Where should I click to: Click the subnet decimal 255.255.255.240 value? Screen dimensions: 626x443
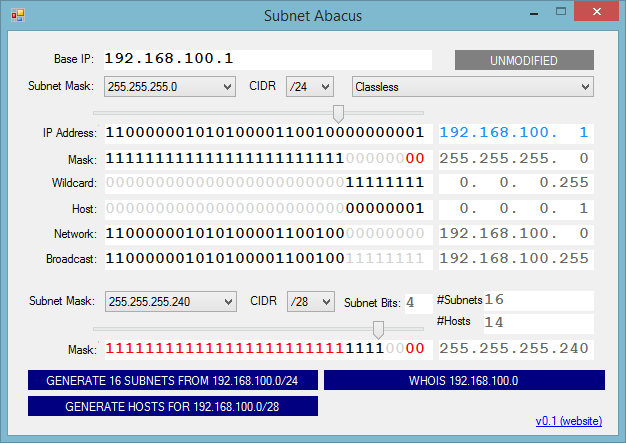coord(516,349)
